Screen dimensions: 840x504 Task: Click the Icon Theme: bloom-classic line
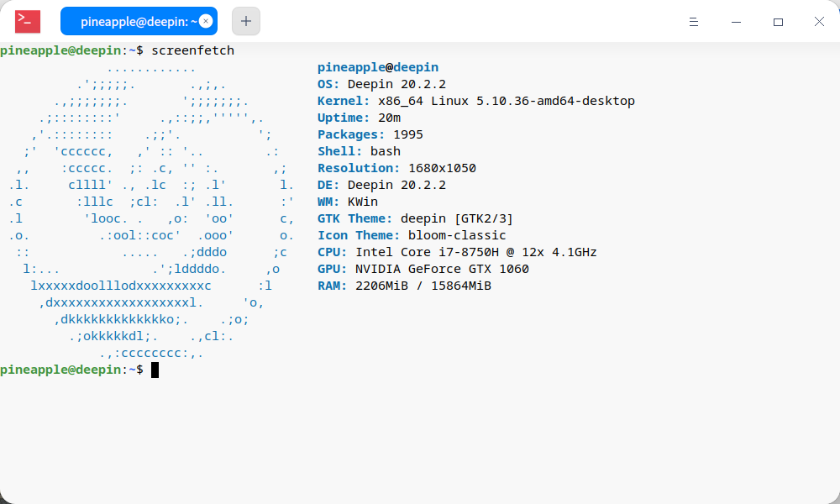coord(412,235)
